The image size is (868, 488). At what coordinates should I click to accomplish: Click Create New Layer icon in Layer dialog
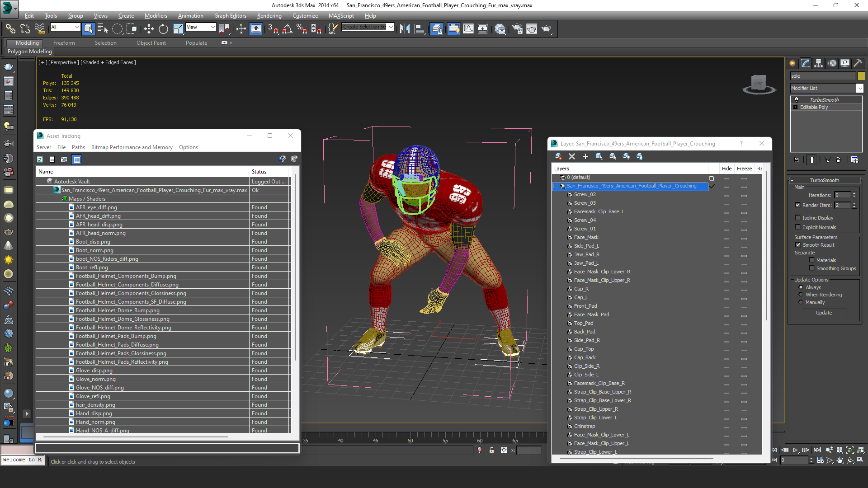click(558, 156)
